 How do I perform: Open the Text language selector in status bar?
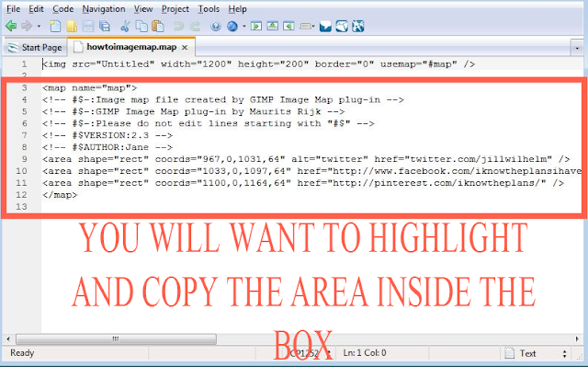click(x=536, y=353)
